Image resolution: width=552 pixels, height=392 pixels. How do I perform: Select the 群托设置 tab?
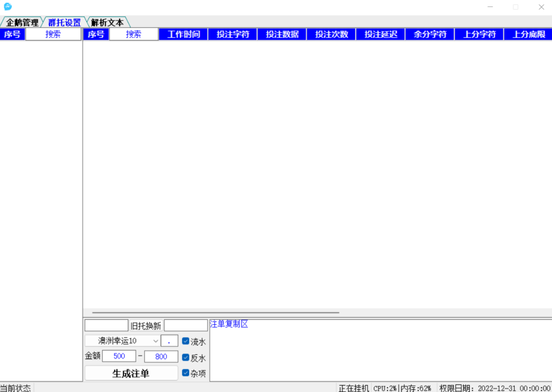coord(64,23)
